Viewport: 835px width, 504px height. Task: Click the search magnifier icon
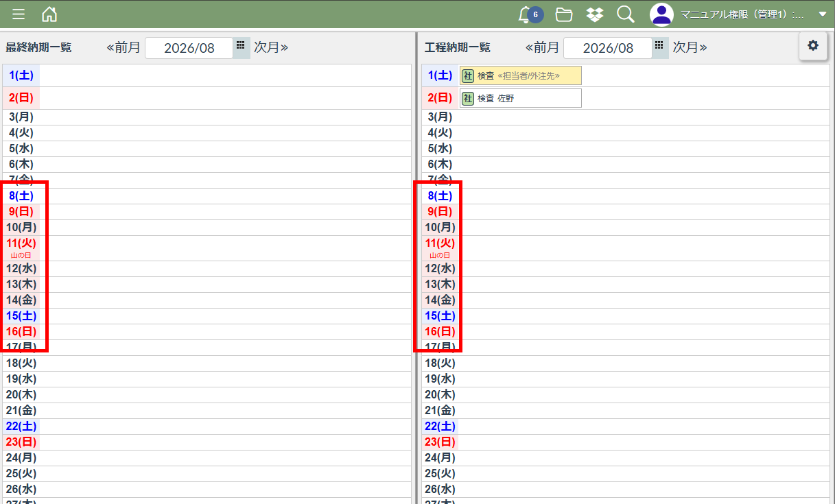coord(625,14)
